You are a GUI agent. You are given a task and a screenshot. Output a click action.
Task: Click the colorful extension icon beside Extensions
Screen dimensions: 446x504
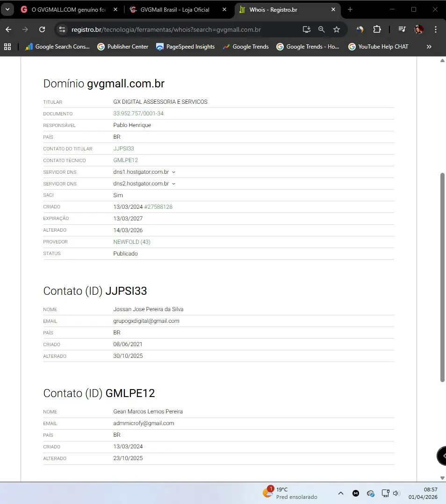click(360, 29)
